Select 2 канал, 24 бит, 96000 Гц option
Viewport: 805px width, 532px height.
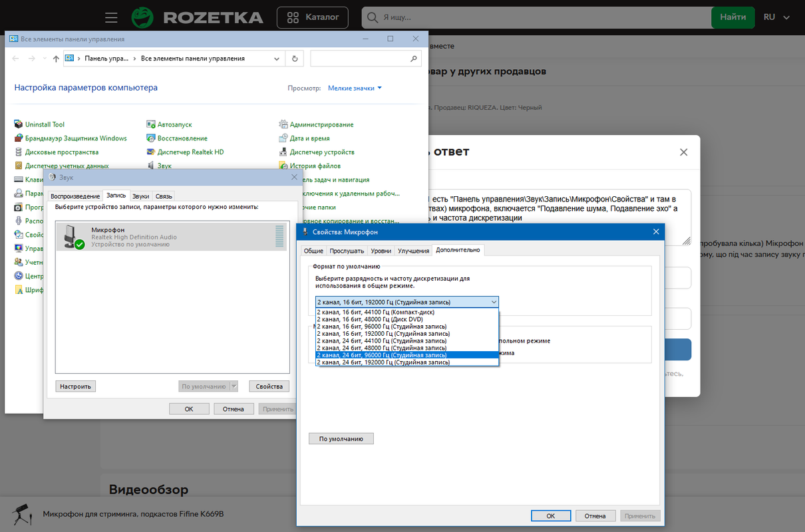pyautogui.click(x=407, y=355)
